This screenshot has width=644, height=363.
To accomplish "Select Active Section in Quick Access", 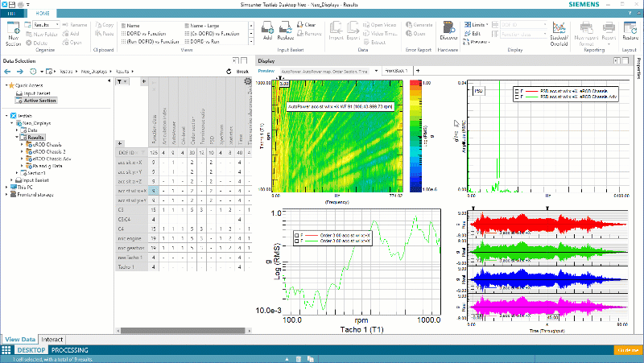I will (x=39, y=101).
